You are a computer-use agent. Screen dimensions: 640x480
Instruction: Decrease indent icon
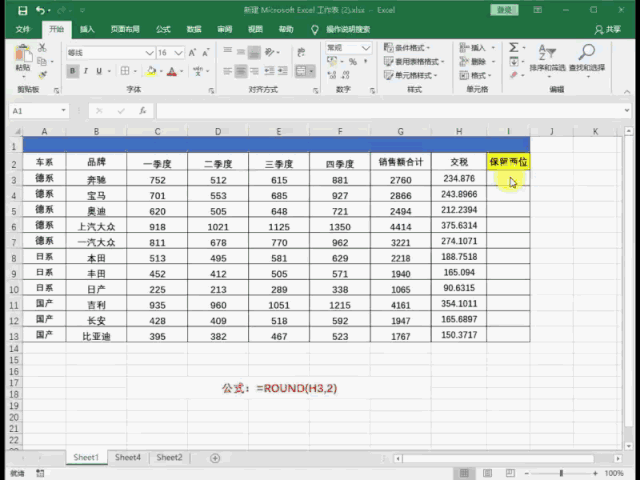click(x=269, y=71)
